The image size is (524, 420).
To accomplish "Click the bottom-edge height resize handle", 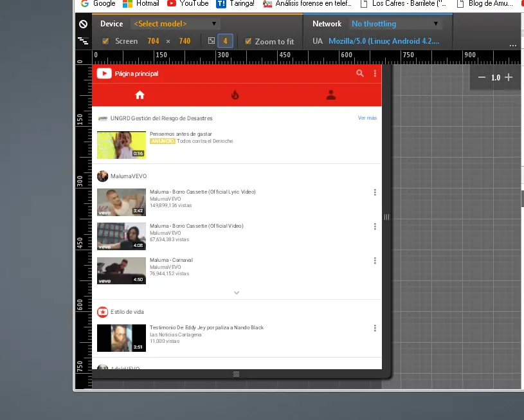I will [236, 374].
